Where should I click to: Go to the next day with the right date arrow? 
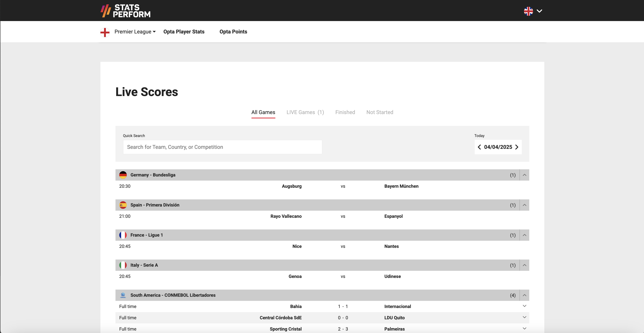click(517, 147)
